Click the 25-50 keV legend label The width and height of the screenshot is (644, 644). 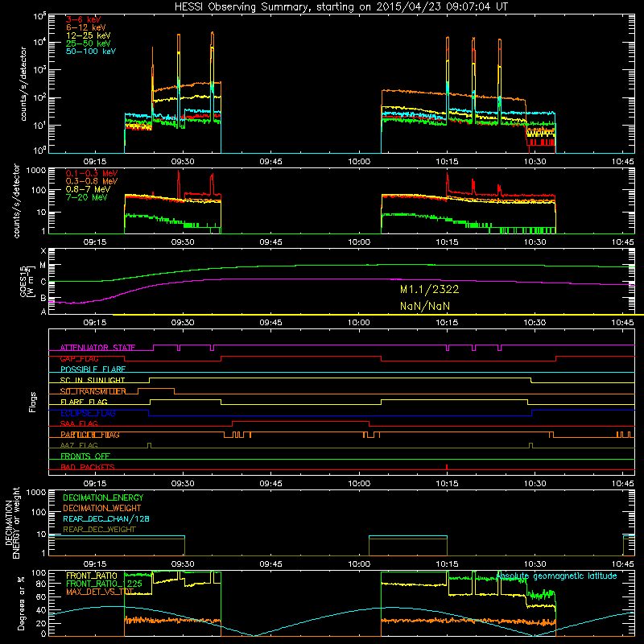pos(89,43)
